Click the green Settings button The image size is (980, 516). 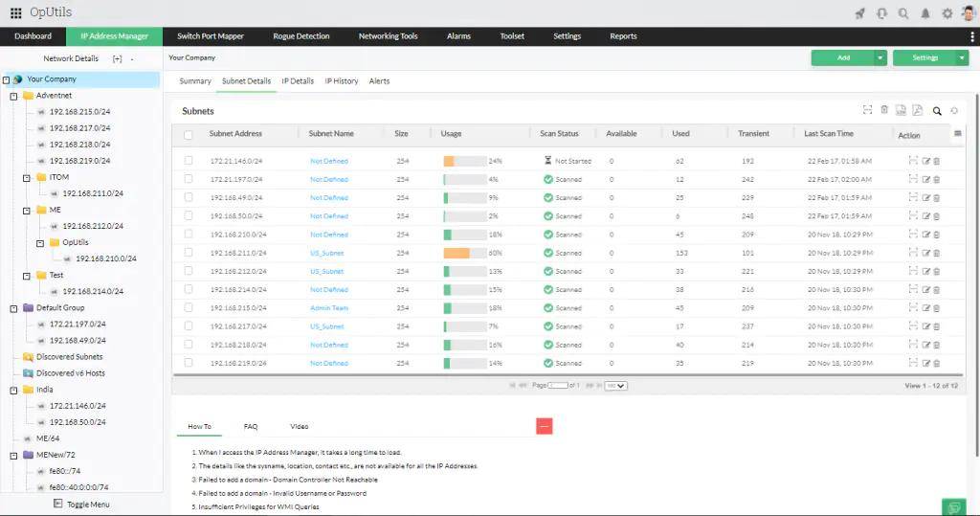(924, 57)
